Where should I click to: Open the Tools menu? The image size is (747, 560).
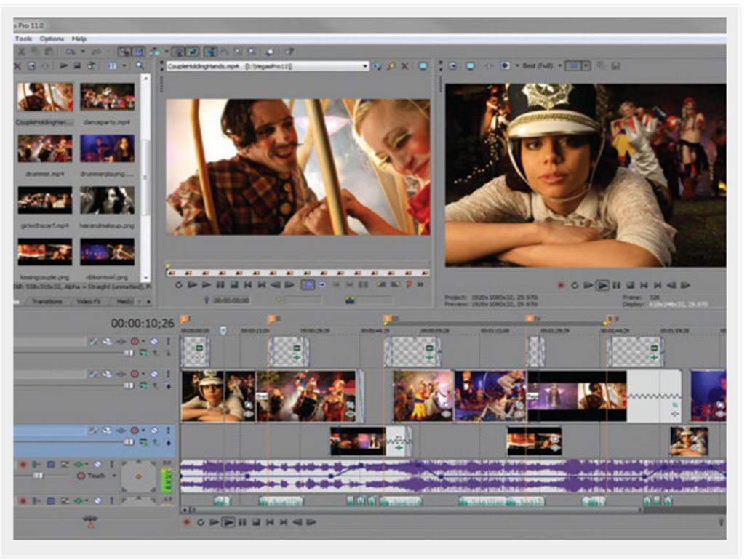23,39
